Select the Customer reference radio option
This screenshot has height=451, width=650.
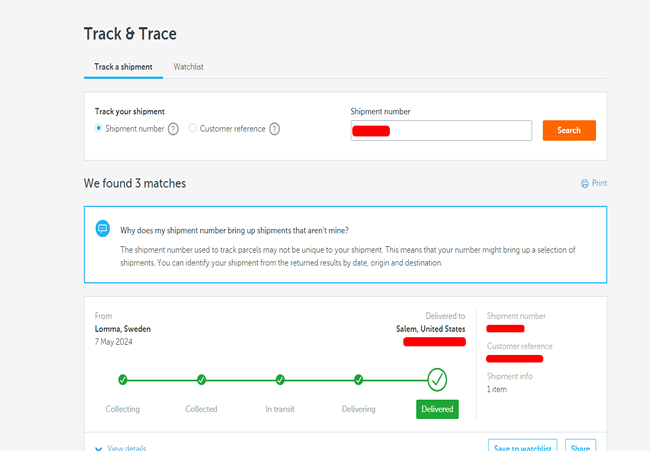193,129
